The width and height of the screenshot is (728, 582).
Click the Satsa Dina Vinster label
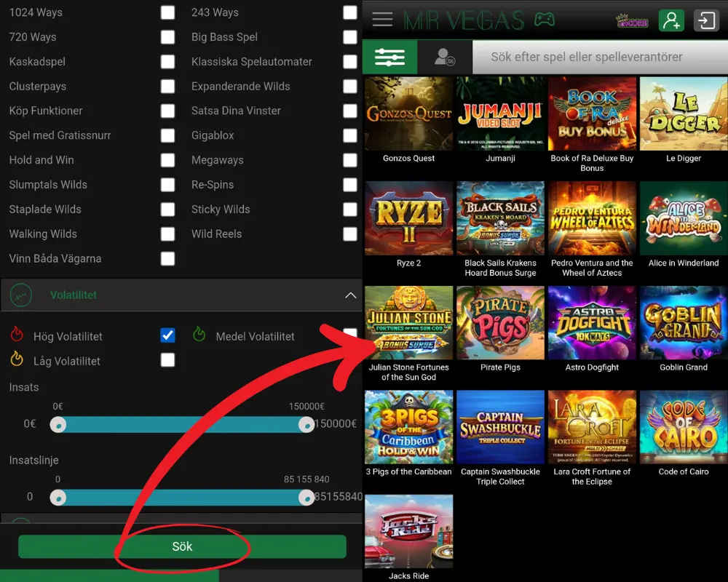[x=236, y=111]
